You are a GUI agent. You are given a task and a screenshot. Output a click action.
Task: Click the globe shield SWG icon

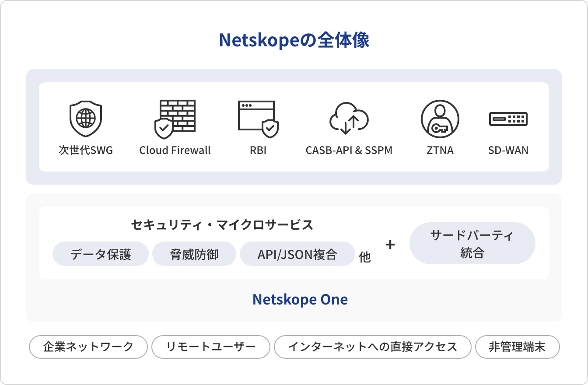pyautogui.click(x=86, y=118)
